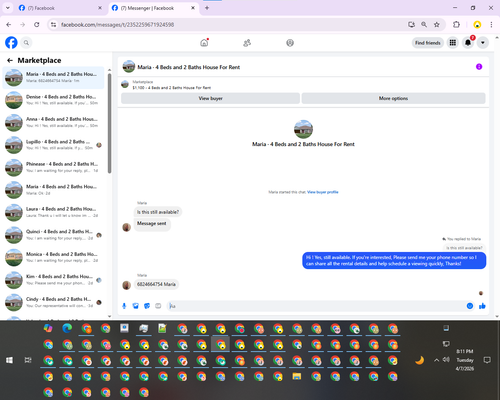Open the browser zoom magnifier icon
Viewport: 500px width, 400px height.
click(x=424, y=24)
